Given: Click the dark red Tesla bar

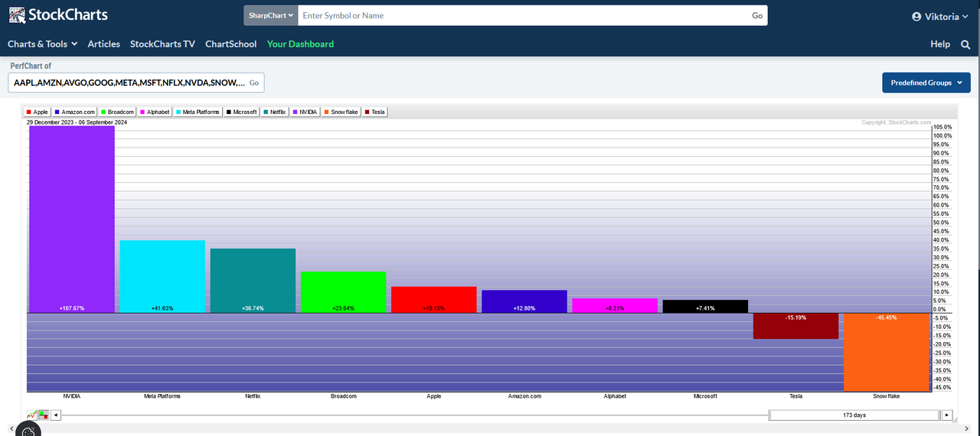Looking at the screenshot, I should (x=795, y=326).
